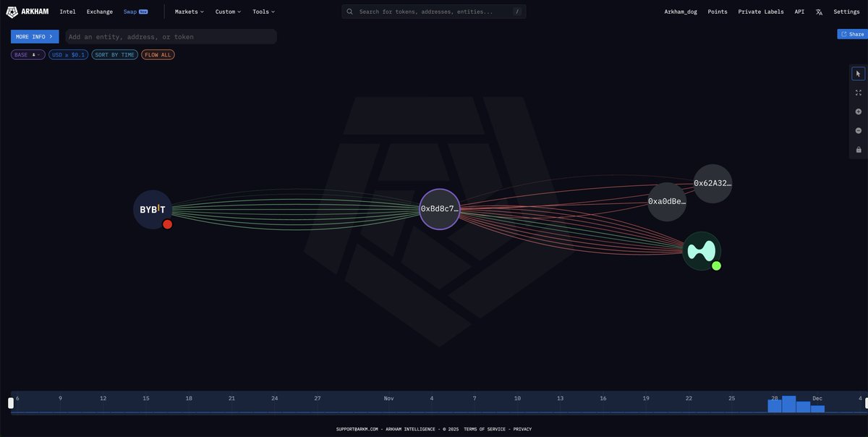The height and width of the screenshot is (437, 868).
Task: Zoom in with the plus icon
Action: tap(859, 111)
